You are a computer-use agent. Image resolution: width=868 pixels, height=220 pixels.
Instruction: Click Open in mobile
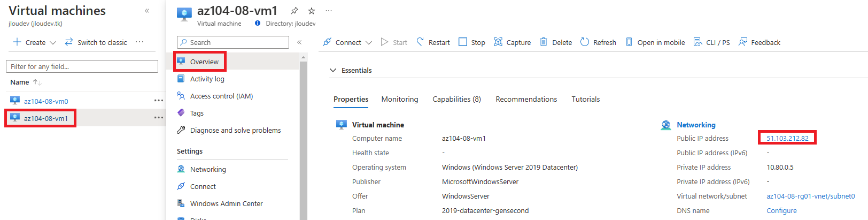click(x=655, y=42)
